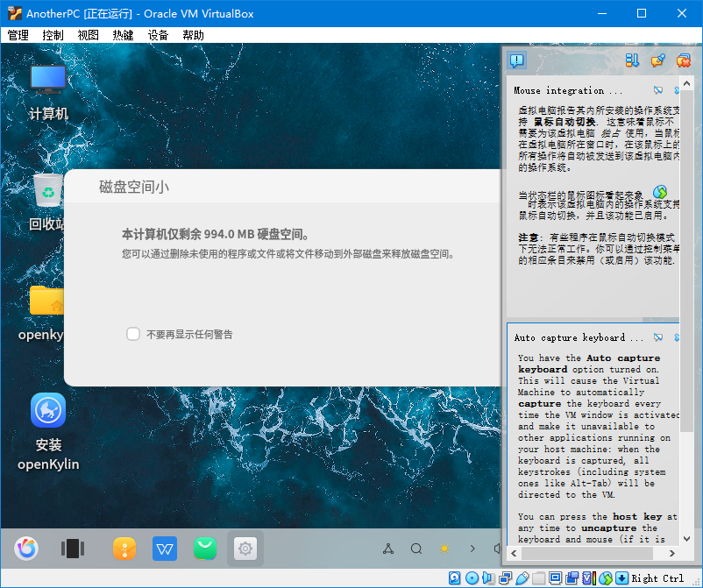703x588 pixels.
Task: Click the network adapters status icon
Action: pos(505,578)
